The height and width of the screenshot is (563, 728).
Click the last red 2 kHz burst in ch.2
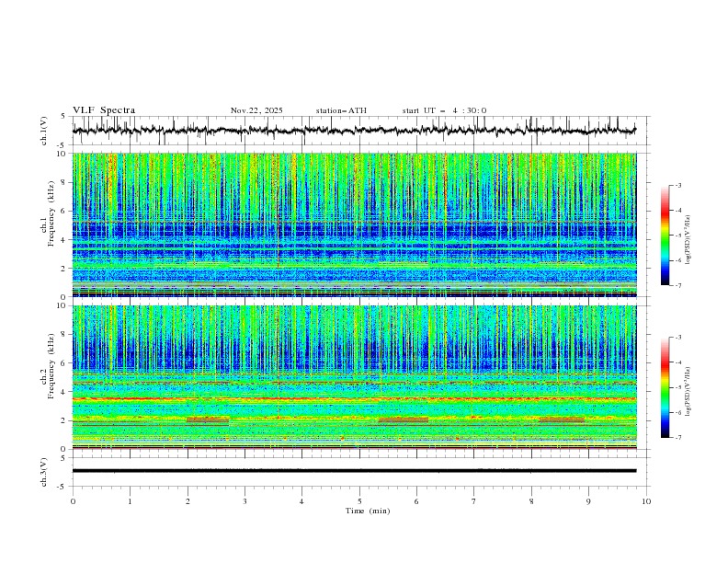(562, 419)
